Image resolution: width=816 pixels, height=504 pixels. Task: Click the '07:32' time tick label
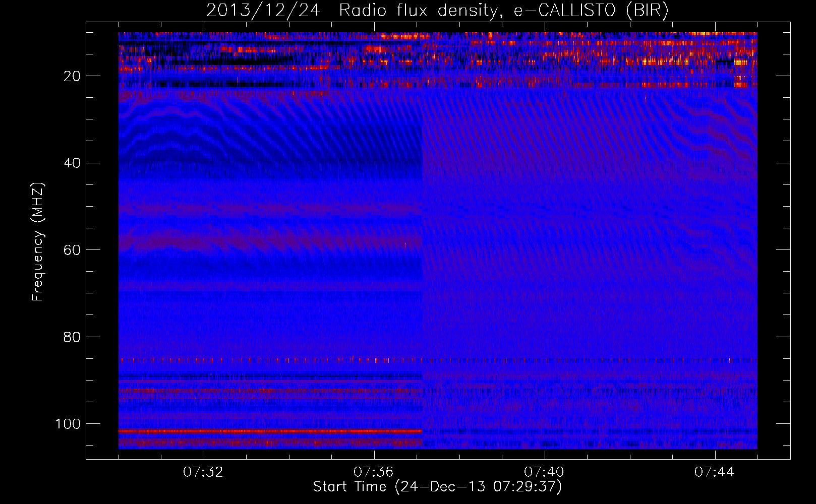203,472
